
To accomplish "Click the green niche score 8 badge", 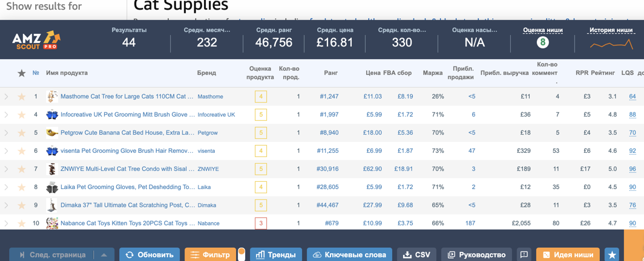I will 543,42.
